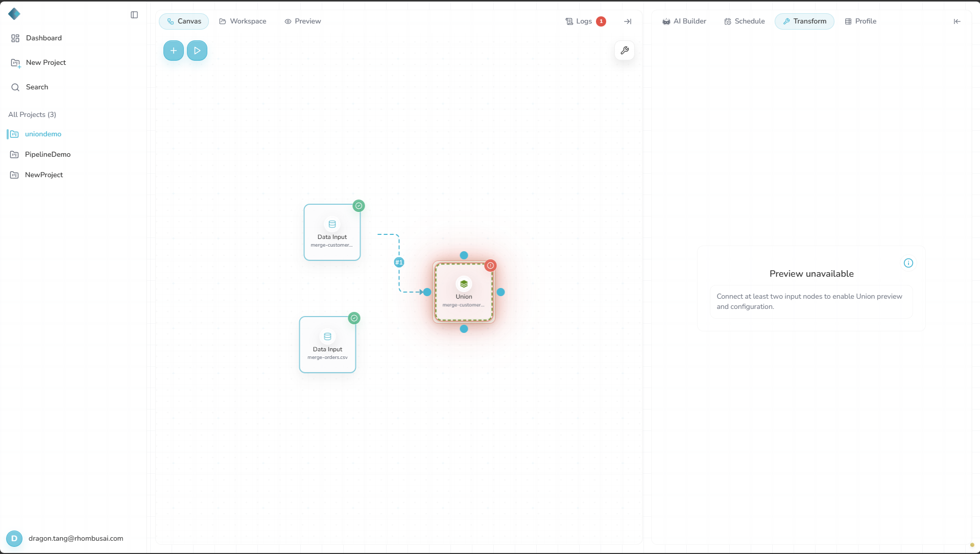Click the Union node left input handle

[427, 292]
